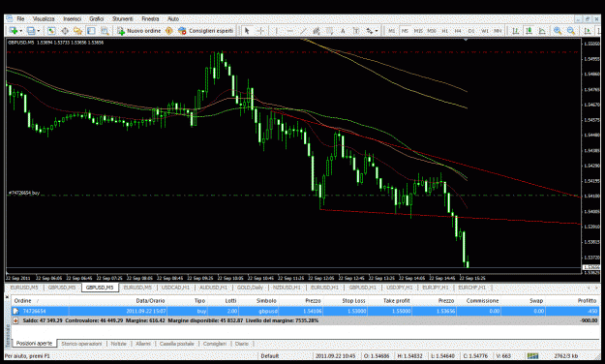Switch chart to D1 timeframe
Image resolution: width=605 pixels, height=364 pixels.
click(471, 30)
